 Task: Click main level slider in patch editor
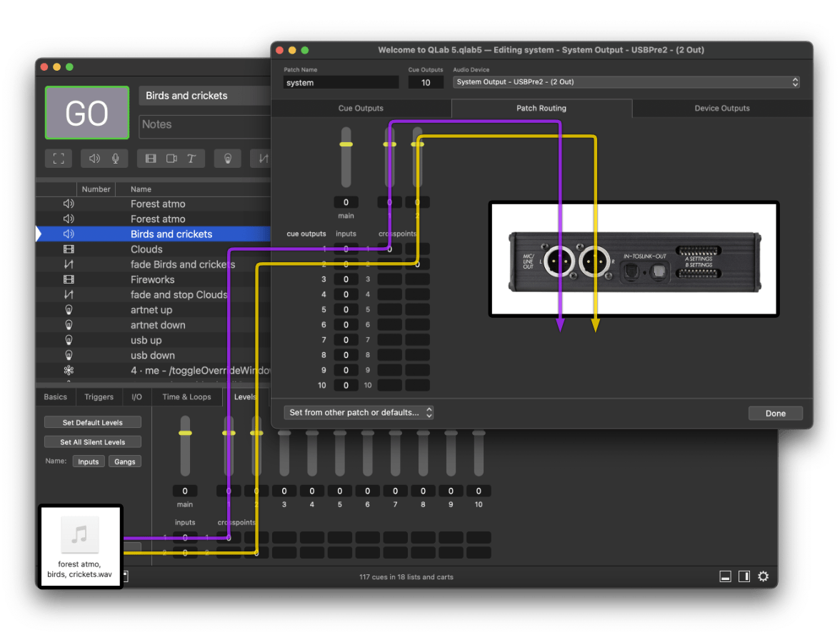click(x=346, y=157)
